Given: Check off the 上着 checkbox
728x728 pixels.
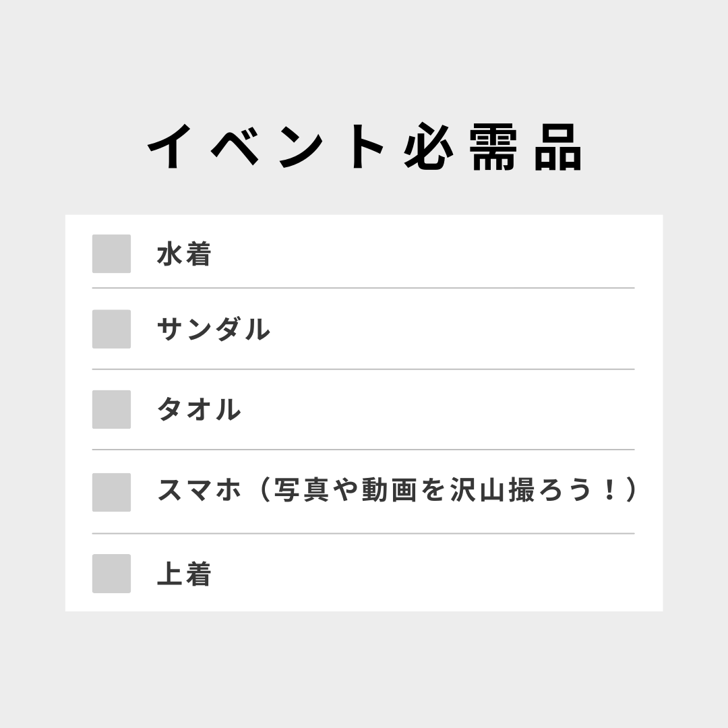Looking at the screenshot, I should (111, 574).
